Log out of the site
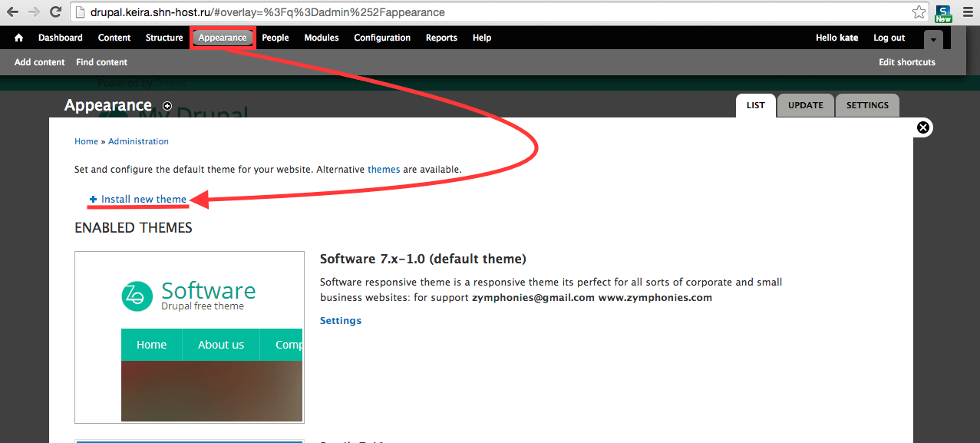This screenshot has height=443, width=980. coord(889,38)
